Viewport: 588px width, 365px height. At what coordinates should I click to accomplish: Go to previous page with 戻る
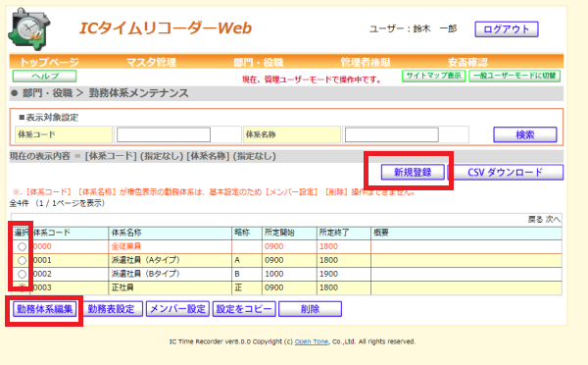535,220
